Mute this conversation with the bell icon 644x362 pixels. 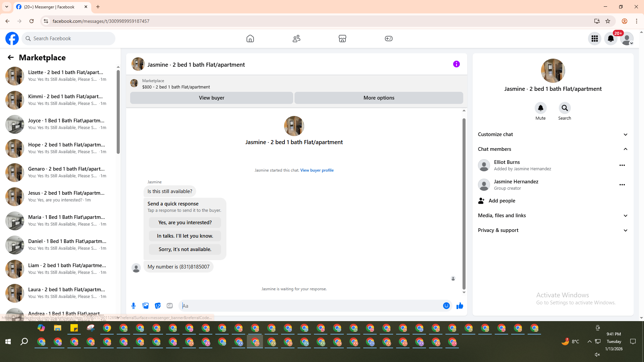[x=540, y=108]
